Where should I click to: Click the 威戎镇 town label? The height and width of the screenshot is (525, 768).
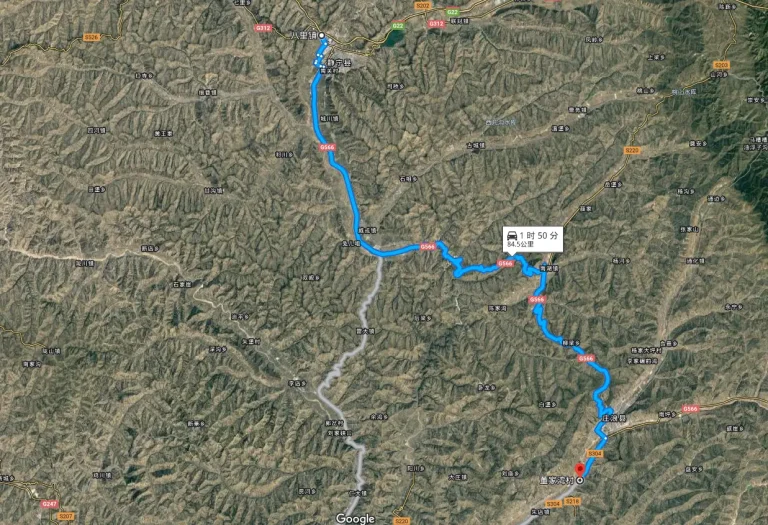tap(367, 230)
